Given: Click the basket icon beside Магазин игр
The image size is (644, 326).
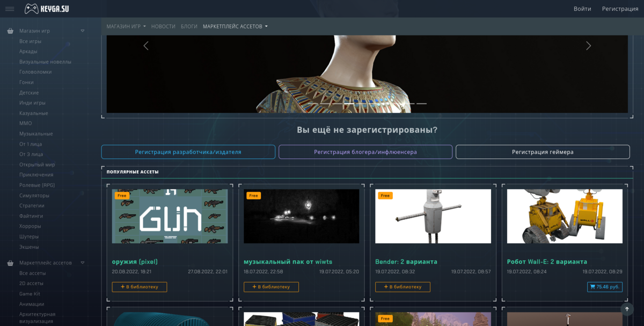Looking at the screenshot, I should (10, 31).
